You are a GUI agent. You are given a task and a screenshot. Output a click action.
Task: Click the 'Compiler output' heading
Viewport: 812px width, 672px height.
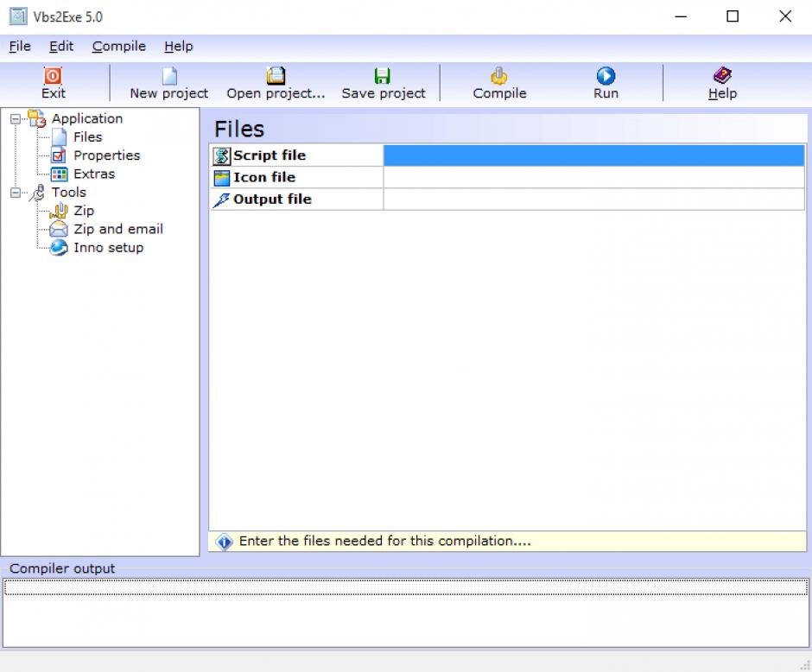click(61, 568)
